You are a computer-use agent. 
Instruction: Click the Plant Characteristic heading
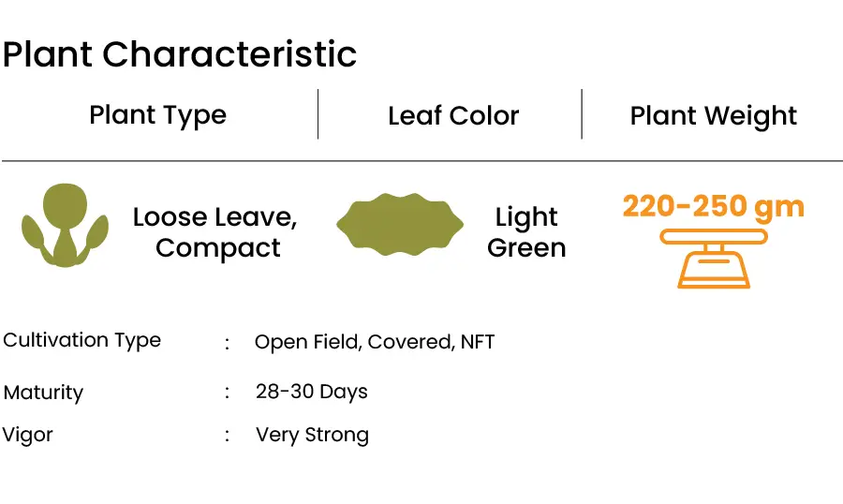click(180, 54)
